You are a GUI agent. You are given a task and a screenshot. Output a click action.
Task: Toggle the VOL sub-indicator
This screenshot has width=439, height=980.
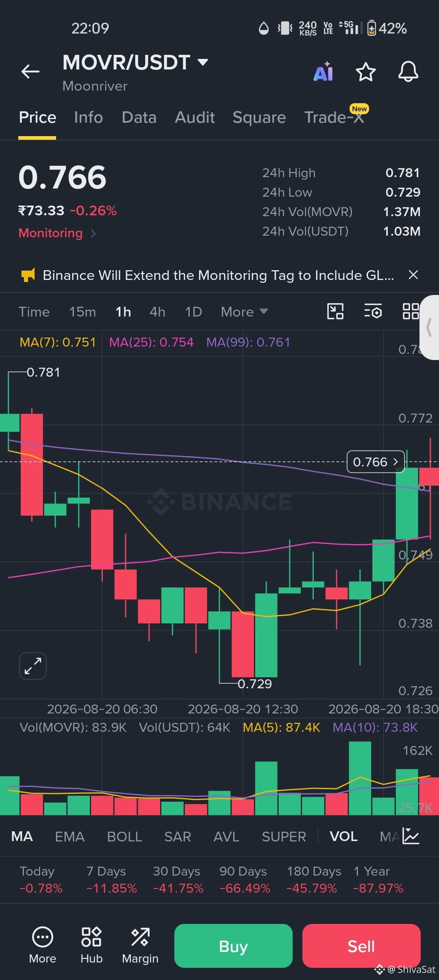(x=343, y=836)
